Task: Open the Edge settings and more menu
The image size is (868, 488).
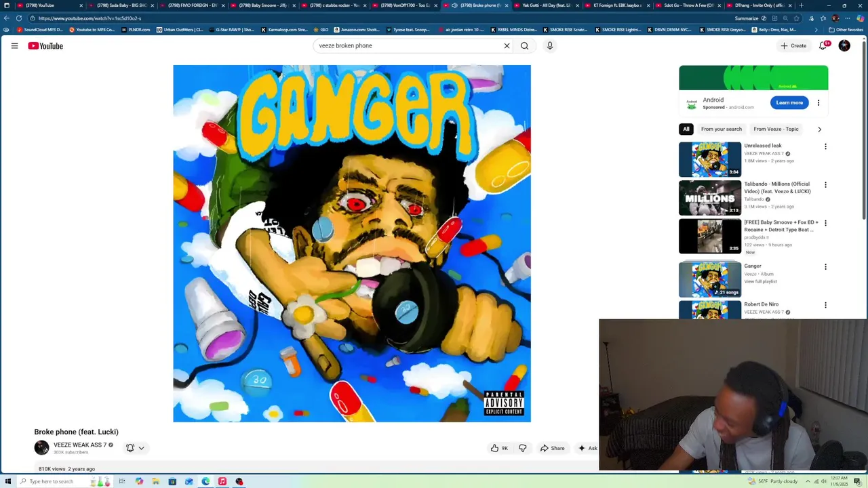Action: coord(847,18)
